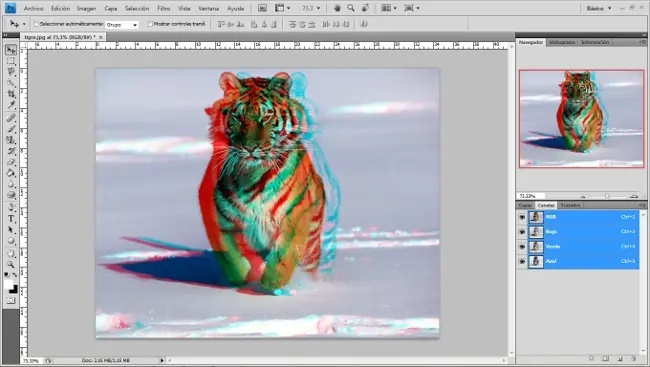Click Photoshop logo icon
Image resolution: width=650 pixels, height=367 pixels.
(x=10, y=8)
